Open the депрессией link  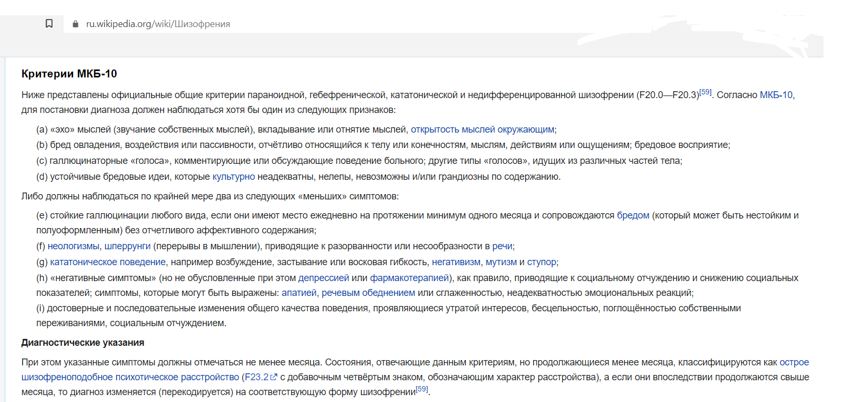tap(323, 278)
